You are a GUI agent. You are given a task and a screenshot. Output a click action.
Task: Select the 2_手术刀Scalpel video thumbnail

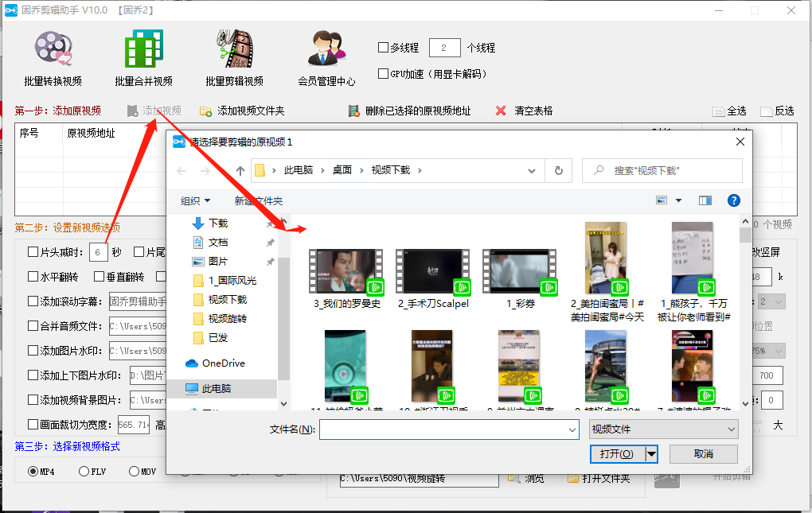pos(432,270)
